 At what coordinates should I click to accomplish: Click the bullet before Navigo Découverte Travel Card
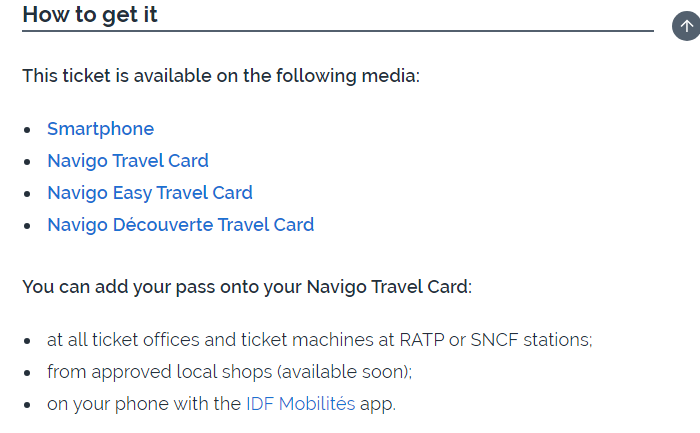point(27,226)
